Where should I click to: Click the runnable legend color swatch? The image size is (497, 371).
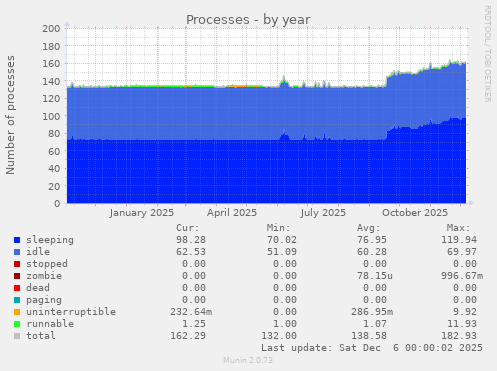pyautogui.click(x=17, y=324)
